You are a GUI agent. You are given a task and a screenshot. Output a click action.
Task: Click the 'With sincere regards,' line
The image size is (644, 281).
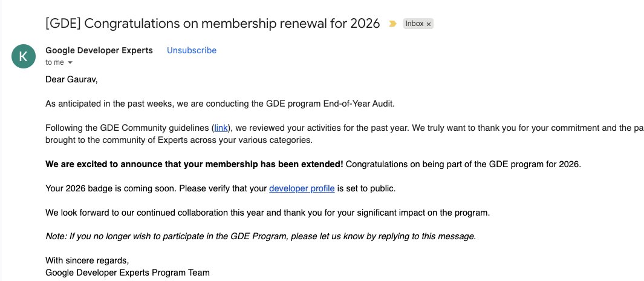pyautogui.click(x=87, y=260)
